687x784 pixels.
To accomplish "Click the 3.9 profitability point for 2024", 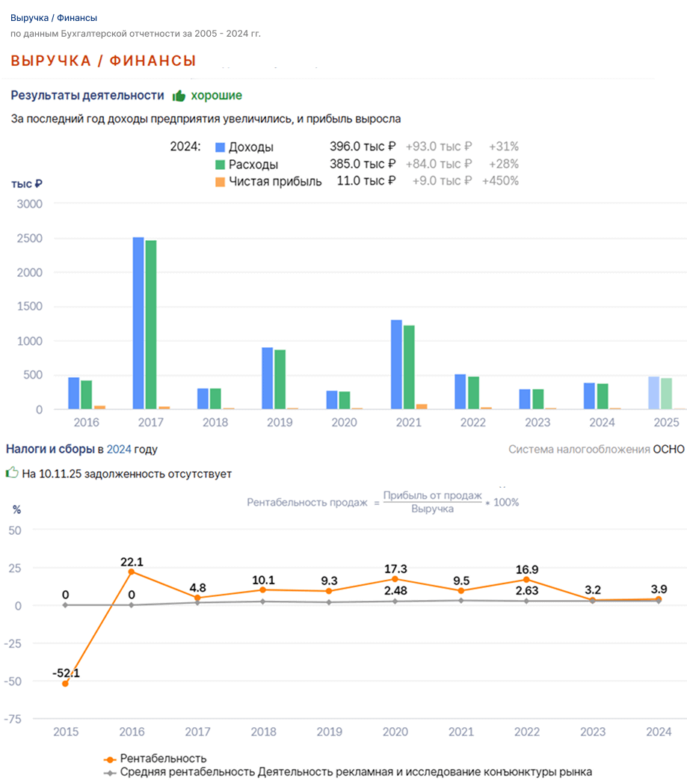I will 659,599.
